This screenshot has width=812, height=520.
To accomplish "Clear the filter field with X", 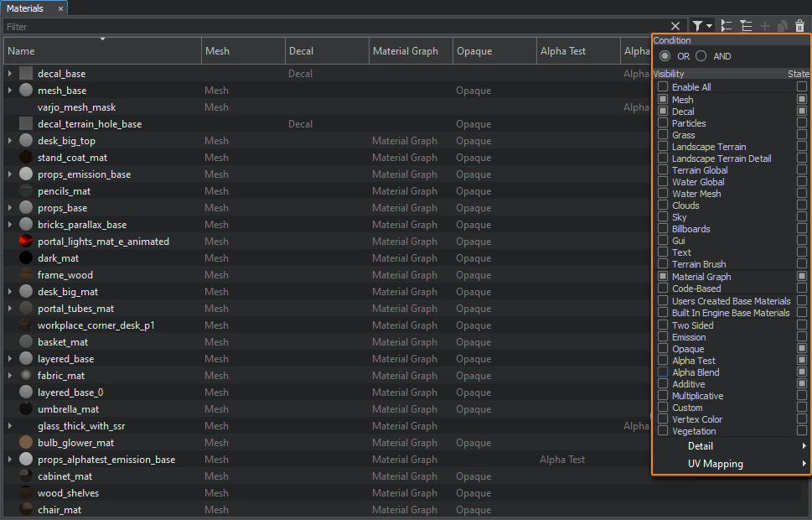I will click(x=676, y=27).
